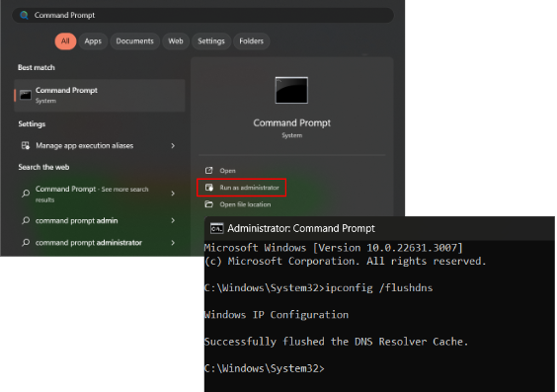Open the Command Prompt best match result

[x=100, y=96]
